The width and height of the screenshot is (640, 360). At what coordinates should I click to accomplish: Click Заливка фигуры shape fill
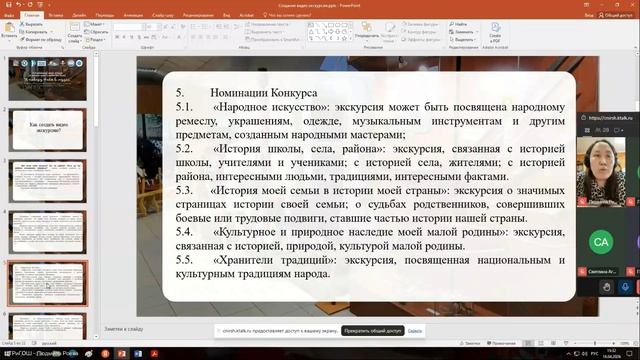(x=420, y=24)
